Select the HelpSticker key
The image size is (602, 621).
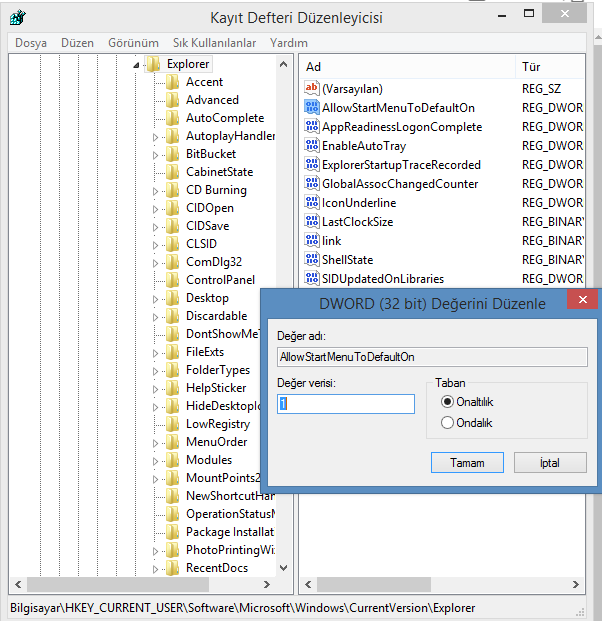tap(216, 388)
